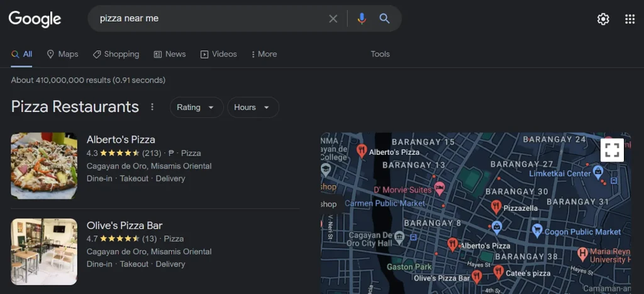Open Alberto's Pizza photo thumbnail
Image resolution: width=644 pixels, height=294 pixels.
pyautogui.click(x=44, y=166)
